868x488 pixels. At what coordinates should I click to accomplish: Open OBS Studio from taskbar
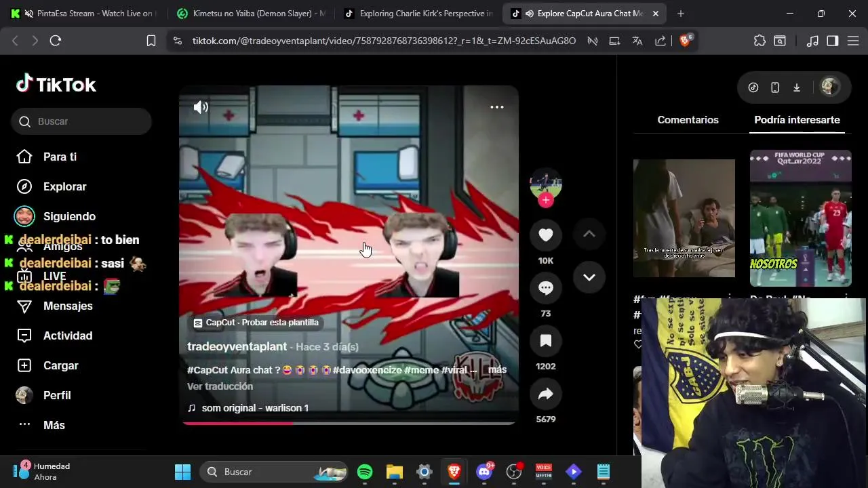pos(514,472)
